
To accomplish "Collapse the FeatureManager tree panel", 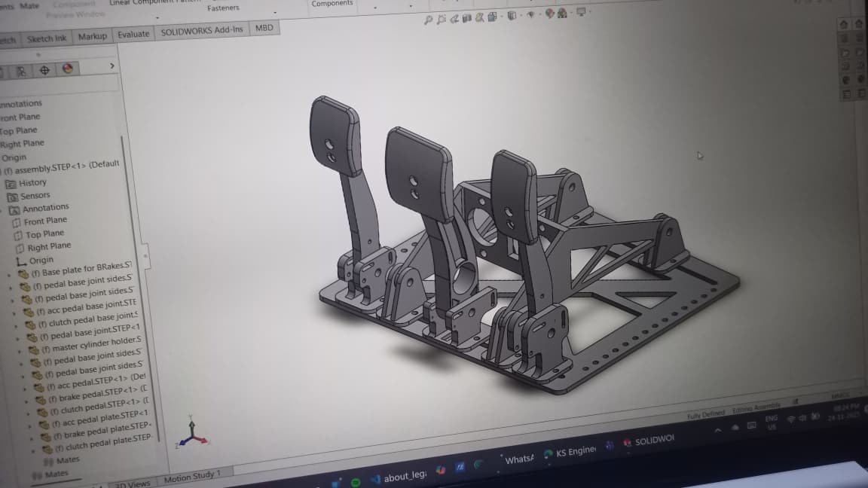I will (x=113, y=66).
